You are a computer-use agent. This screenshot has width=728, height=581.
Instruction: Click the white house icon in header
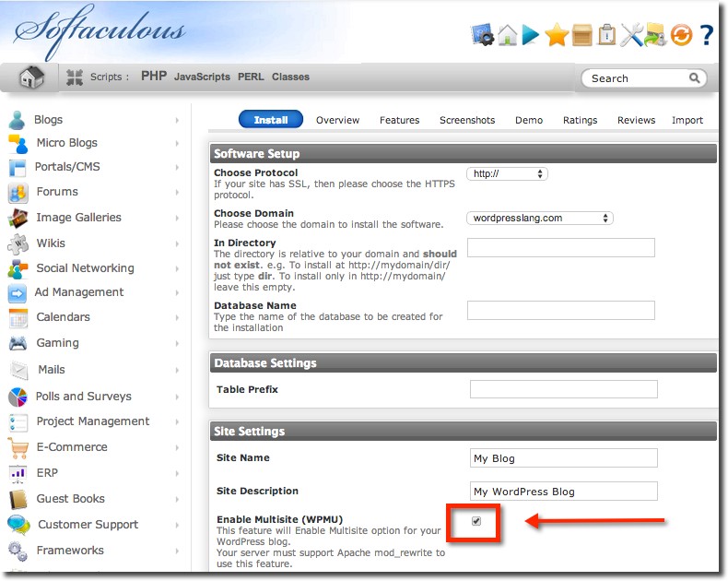point(508,35)
